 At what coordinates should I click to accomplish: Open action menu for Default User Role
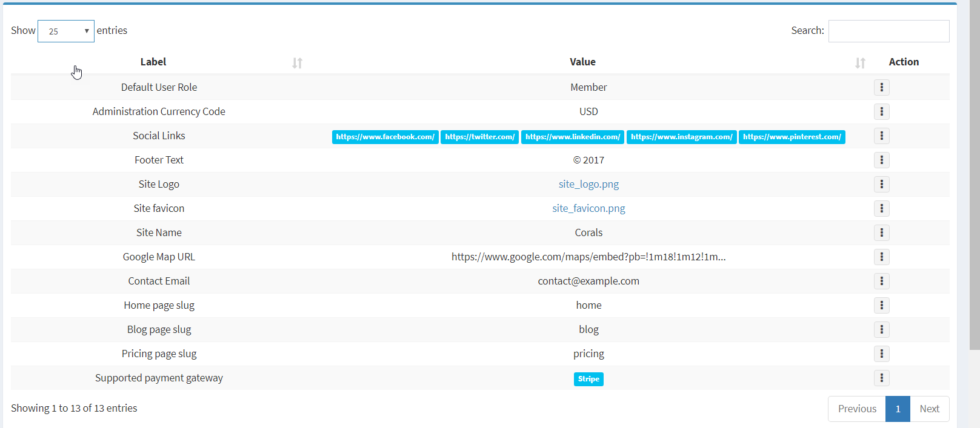(x=881, y=88)
